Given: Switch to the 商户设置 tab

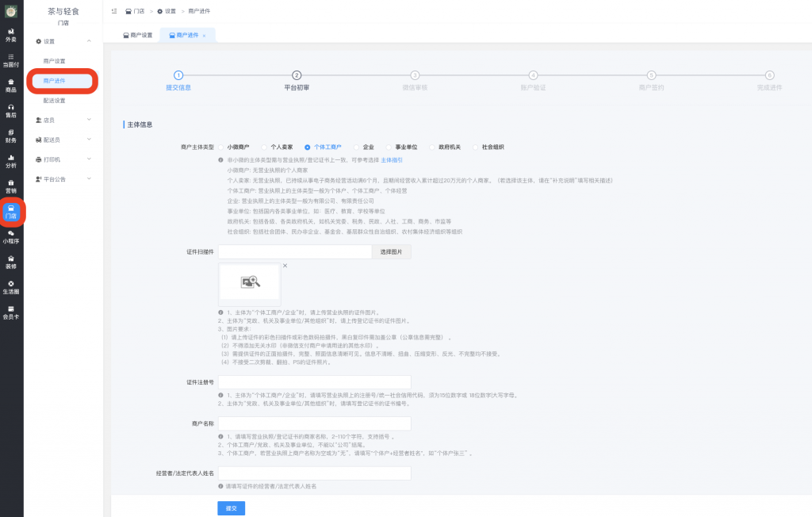Looking at the screenshot, I should point(137,36).
